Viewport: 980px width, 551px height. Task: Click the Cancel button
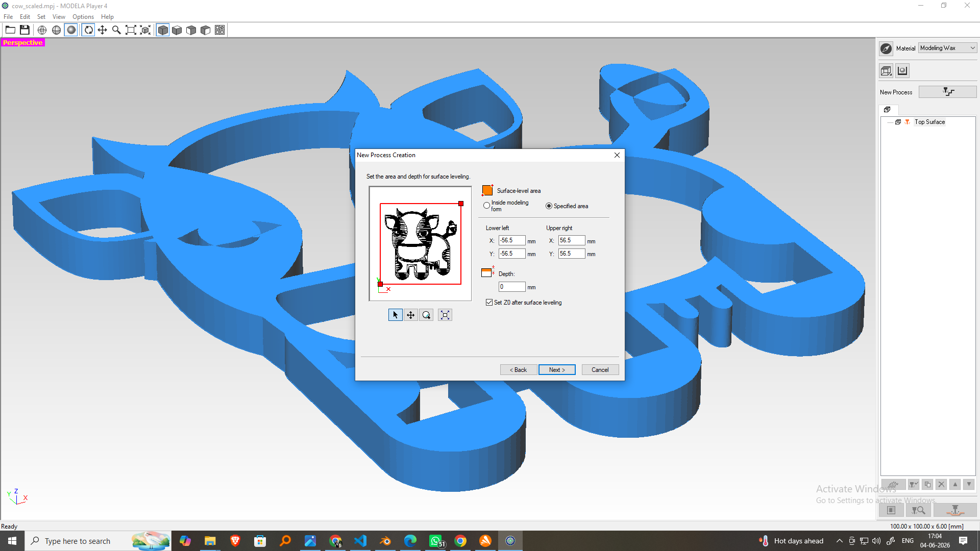coord(600,370)
